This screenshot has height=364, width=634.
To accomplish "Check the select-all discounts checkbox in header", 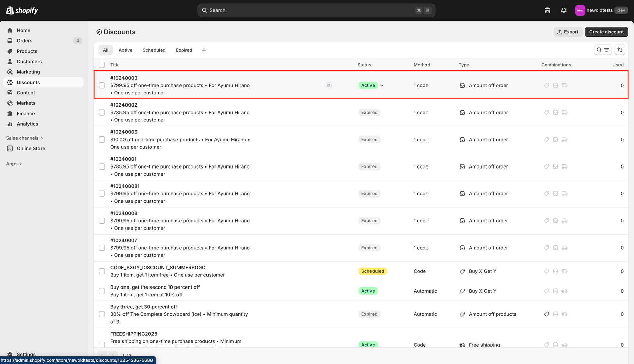I will [x=102, y=65].
